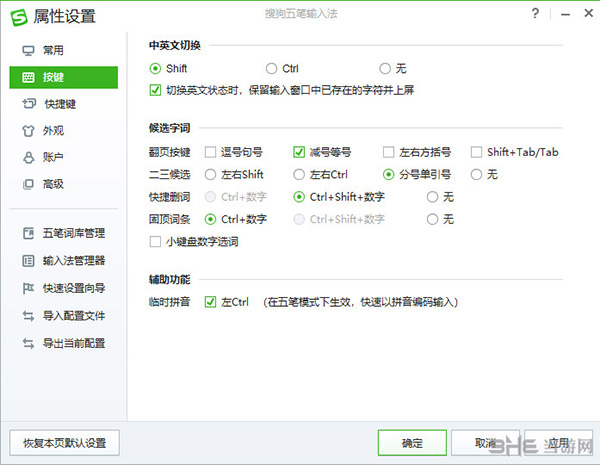
Task: Select the 按键 settings page
Action: tap(64, 77)
